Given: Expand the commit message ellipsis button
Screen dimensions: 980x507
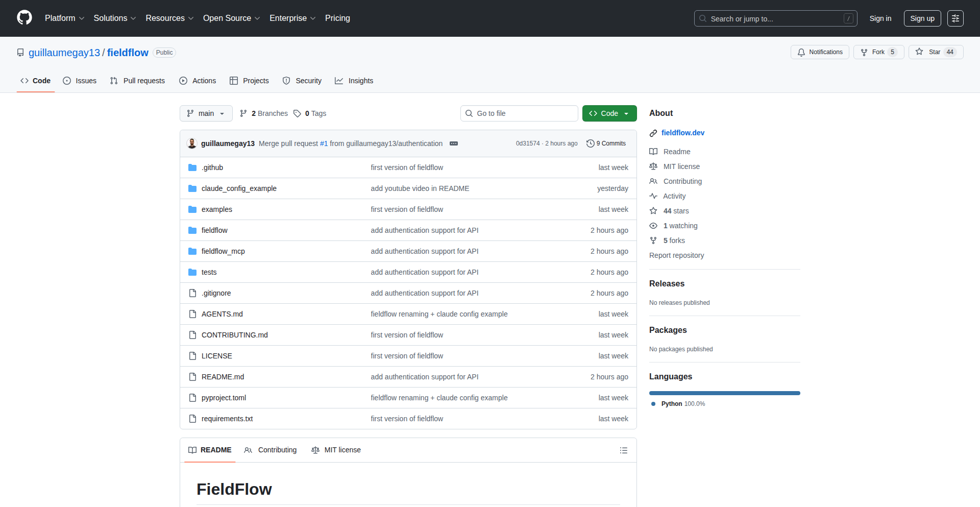Looking at the screenshot, I should click(x=454, y=143).
